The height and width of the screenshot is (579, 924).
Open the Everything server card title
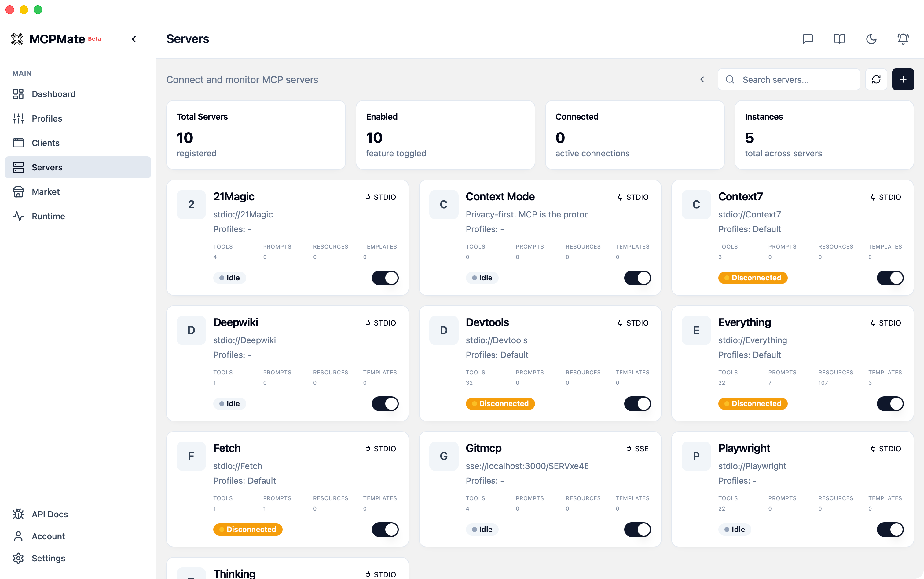pos(744,322)
